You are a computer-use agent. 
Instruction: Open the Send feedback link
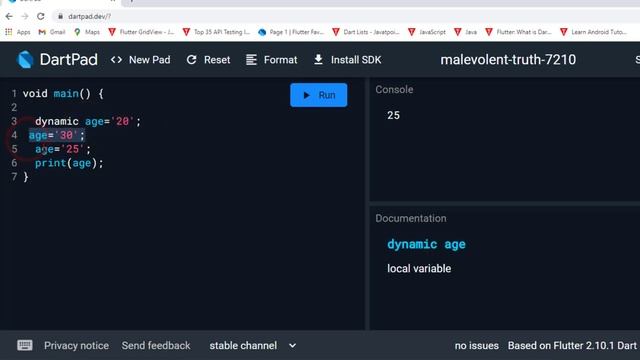(156, 346)
